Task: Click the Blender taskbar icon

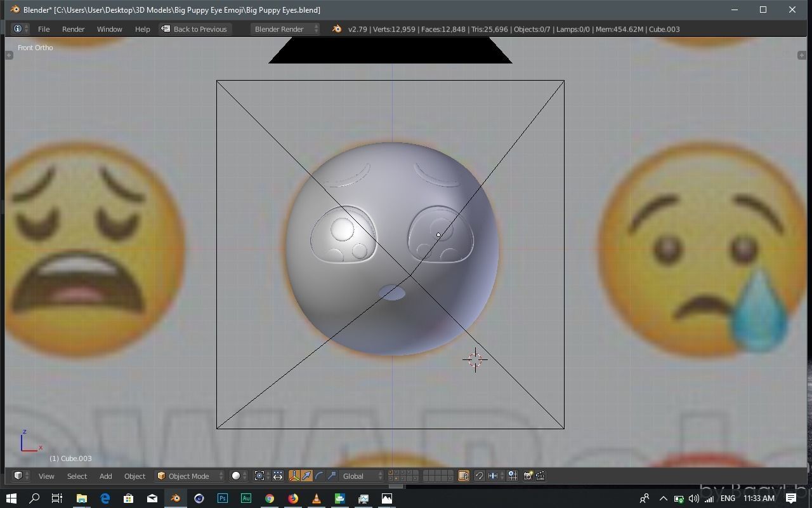Action: [x=175, y=498]
